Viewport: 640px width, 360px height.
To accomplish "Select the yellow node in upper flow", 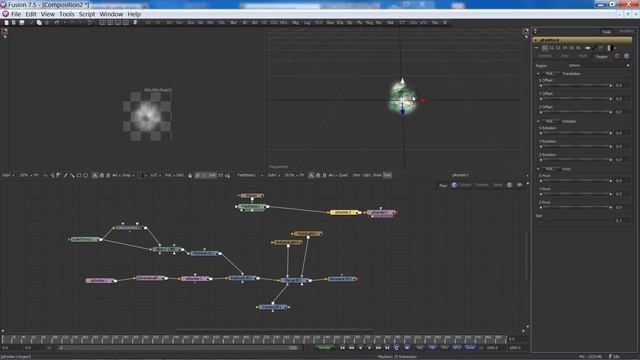I will click(344, 212).
